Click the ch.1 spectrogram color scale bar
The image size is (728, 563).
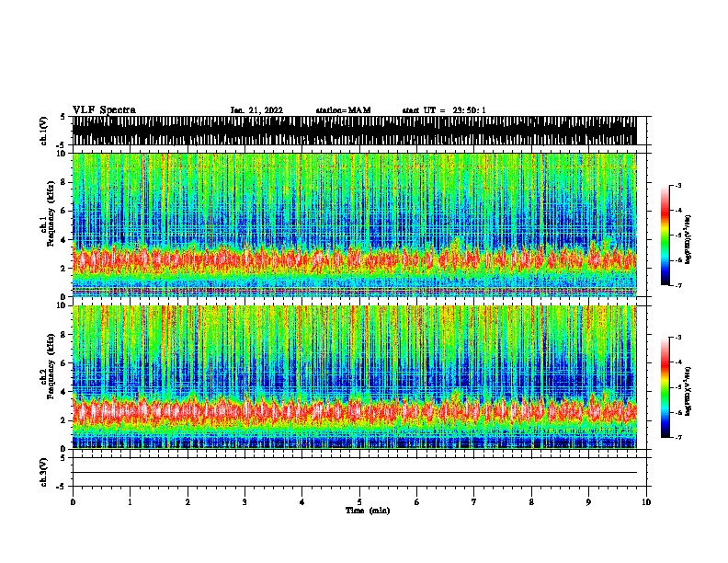click(665, 236)
